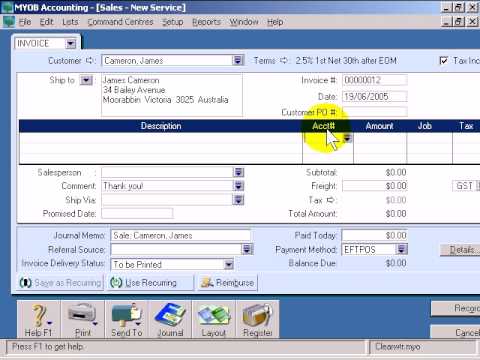Open the Acct# selection arrow

tap(348, 138)
